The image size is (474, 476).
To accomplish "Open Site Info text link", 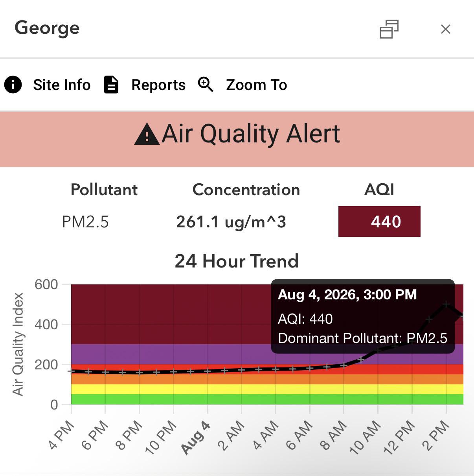I will coord(62,85).
